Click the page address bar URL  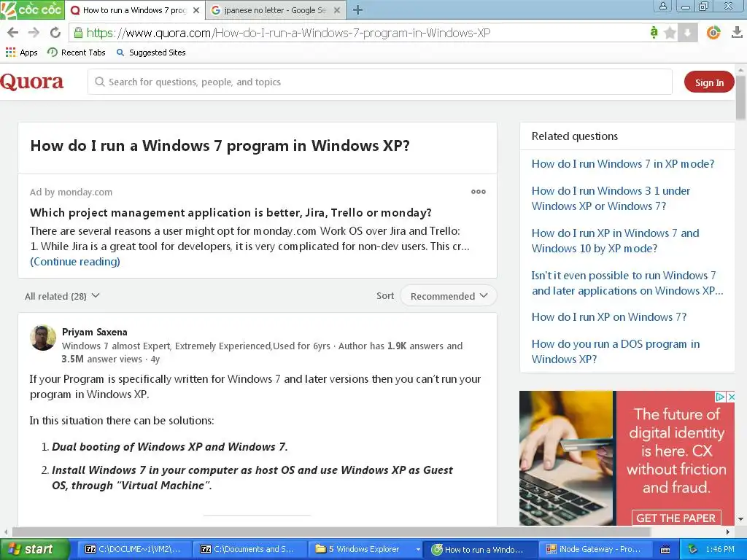click(x=288, y=32)
